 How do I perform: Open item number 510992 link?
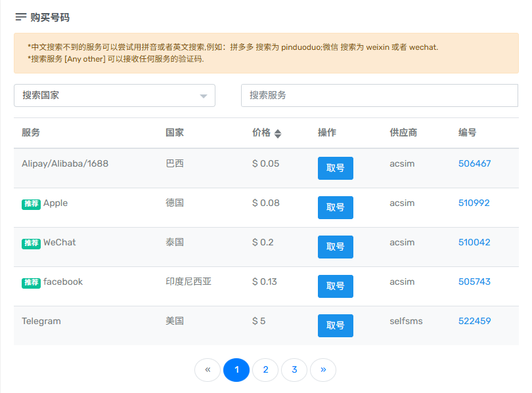(x=474, y=203)
